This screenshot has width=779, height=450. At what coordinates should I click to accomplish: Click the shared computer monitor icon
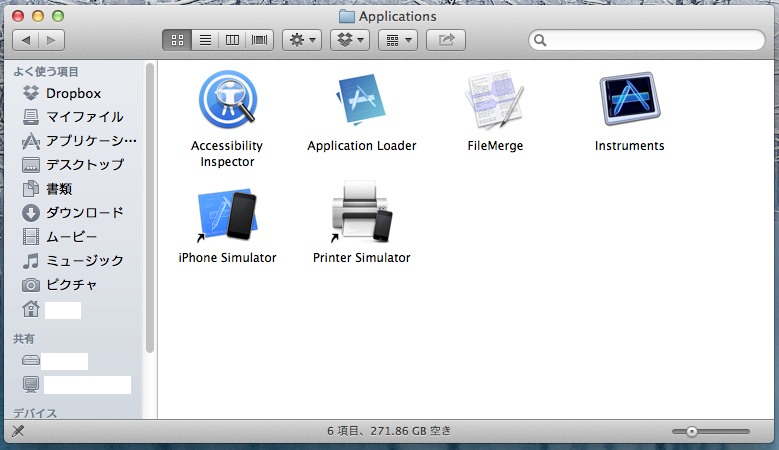(x=31, y=384)
